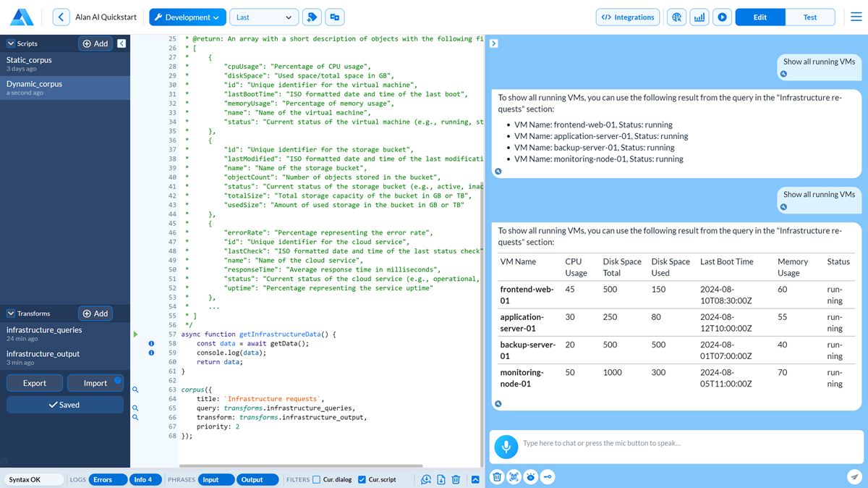Expand the Last version dropdown
Viewport: 868px width, 488px height.
[x=263, y=17]
